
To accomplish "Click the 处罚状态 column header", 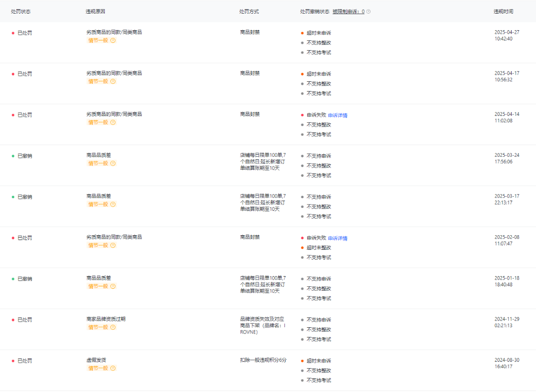I will pos(20,12).
